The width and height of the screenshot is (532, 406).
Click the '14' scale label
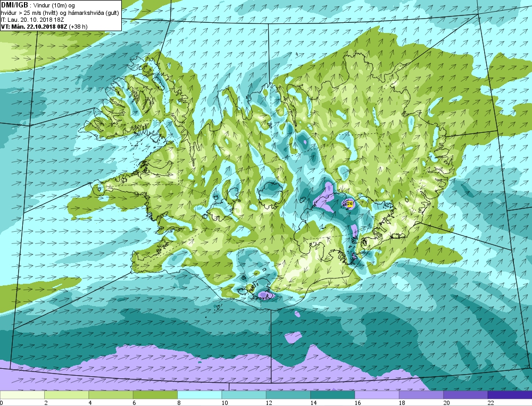point(313,403)
